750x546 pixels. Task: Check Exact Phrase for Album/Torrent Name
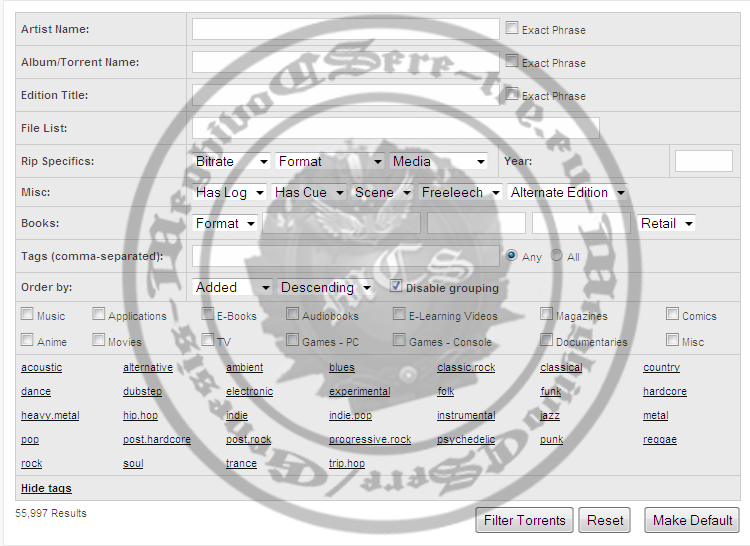(x=512, y=61)
